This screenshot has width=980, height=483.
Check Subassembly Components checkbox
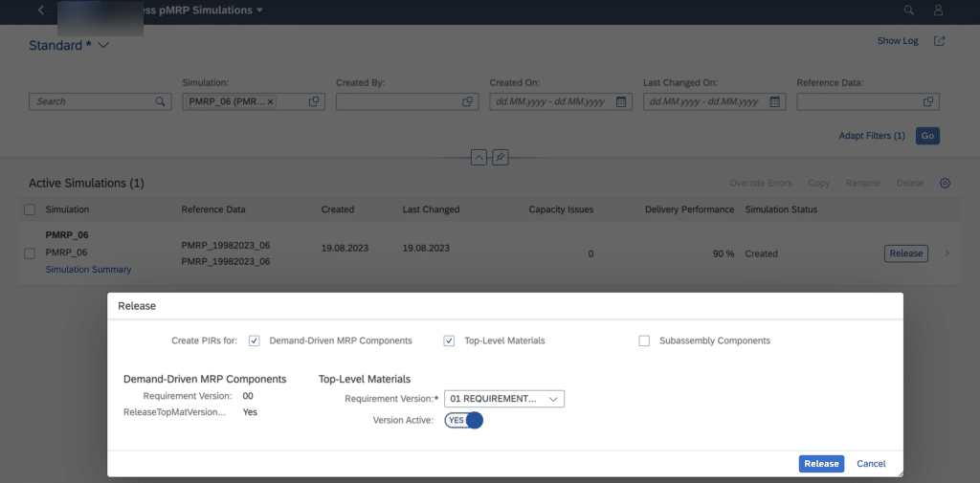pos(644,340)
